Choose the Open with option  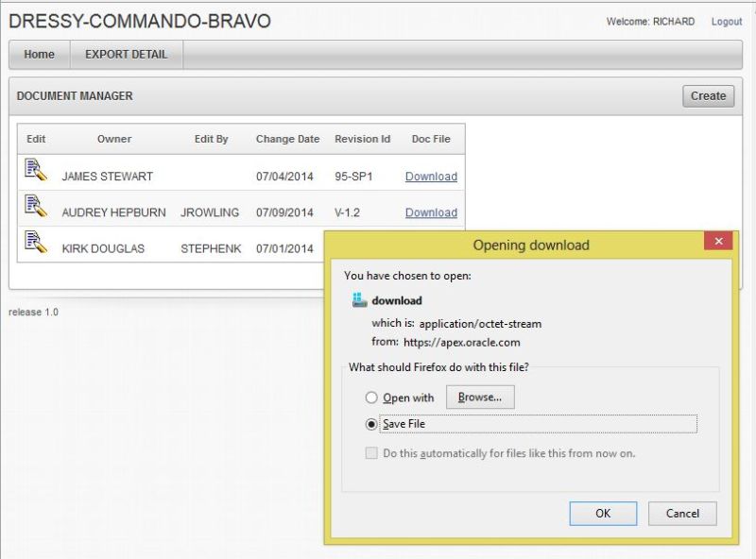372,398
